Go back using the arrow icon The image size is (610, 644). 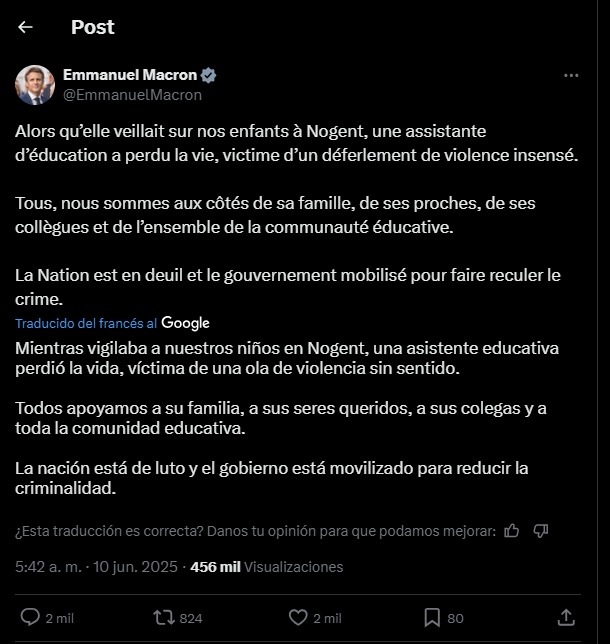(25, 28)
